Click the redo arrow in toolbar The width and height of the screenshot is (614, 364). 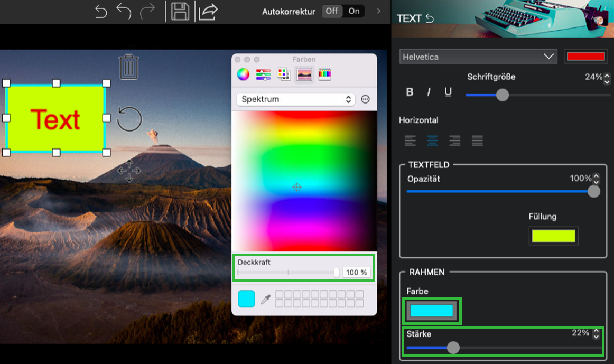click(x=147, y=11)
